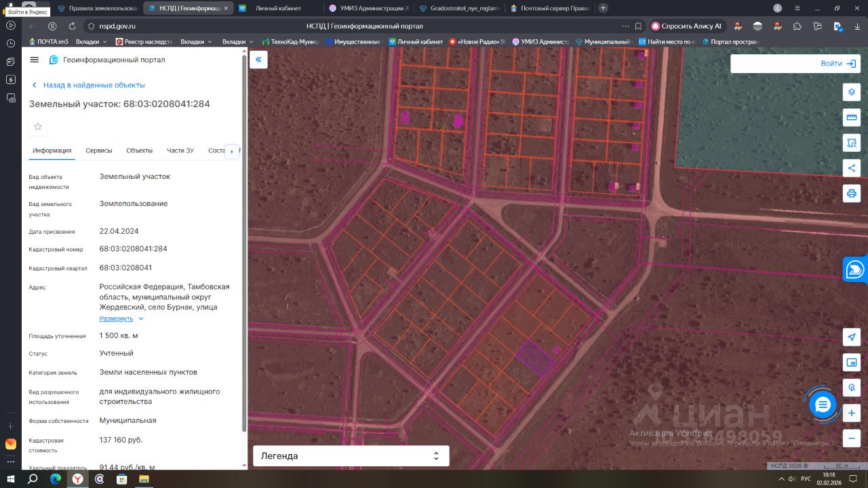868x488 pixels.
Task: Switch to the Сервисы tab
Action: pyautogui.click(x=99, y=150)
